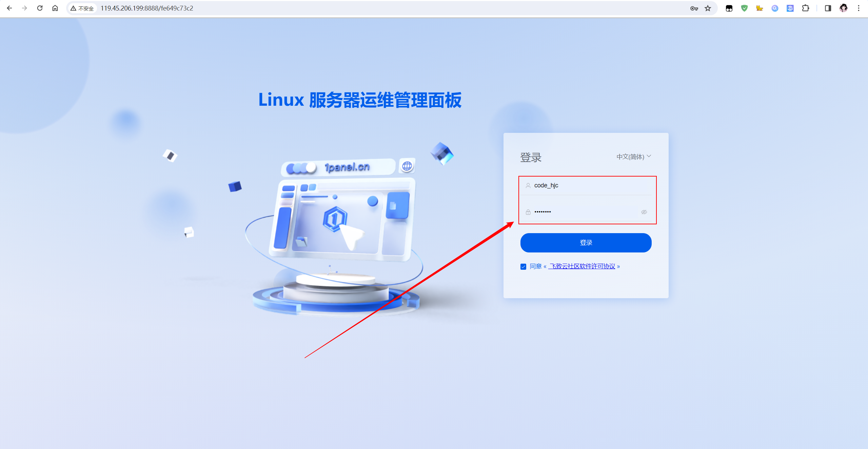Viewport: 868px width, 449px height.
Task: Go to the browser home page
Action: coord(55,8)
